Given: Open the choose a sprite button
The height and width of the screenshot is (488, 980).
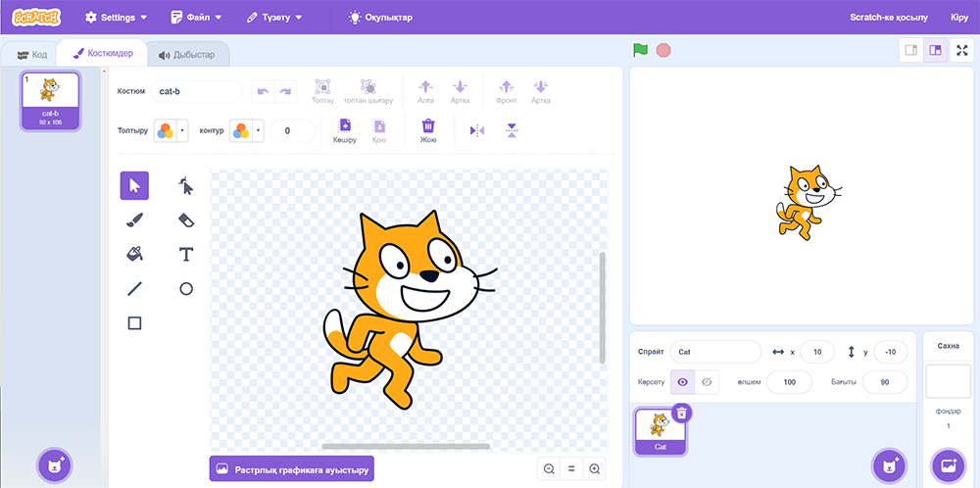Looking at the screenshot, I should [x=889, y=464].
